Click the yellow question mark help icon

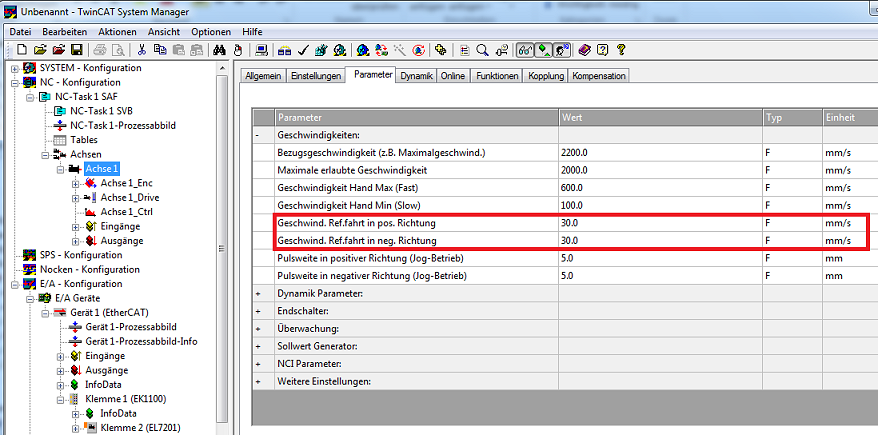click(621, 50)
